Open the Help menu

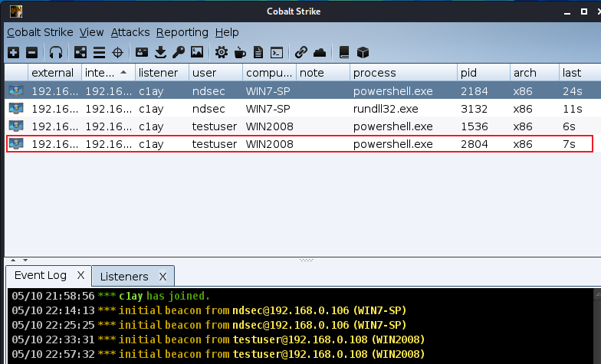click(x=227, y=32)
